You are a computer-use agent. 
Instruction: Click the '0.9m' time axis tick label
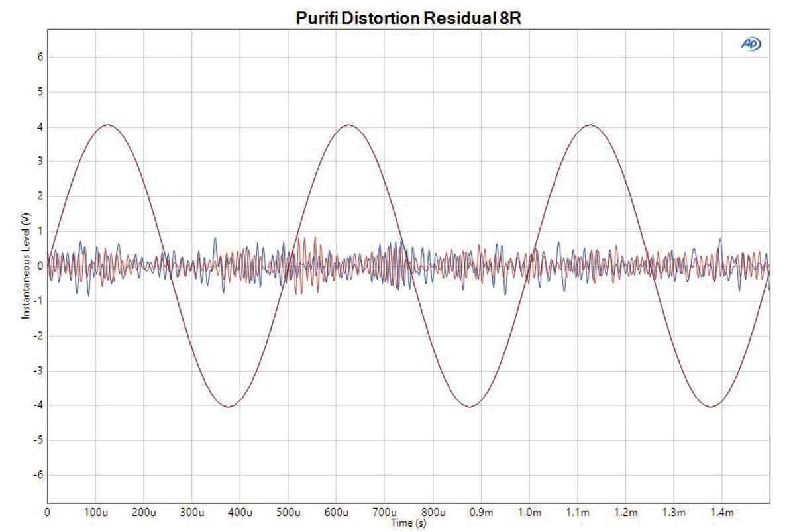click(481, 512)
